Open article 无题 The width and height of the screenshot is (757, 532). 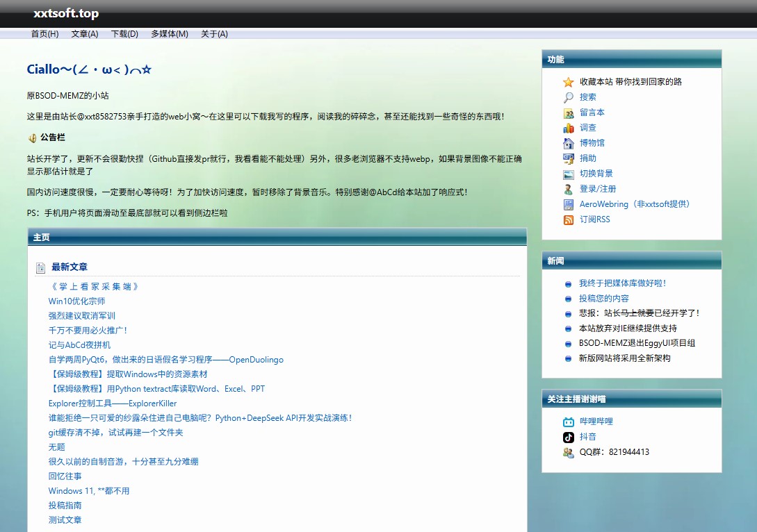[x=56, y=447]
